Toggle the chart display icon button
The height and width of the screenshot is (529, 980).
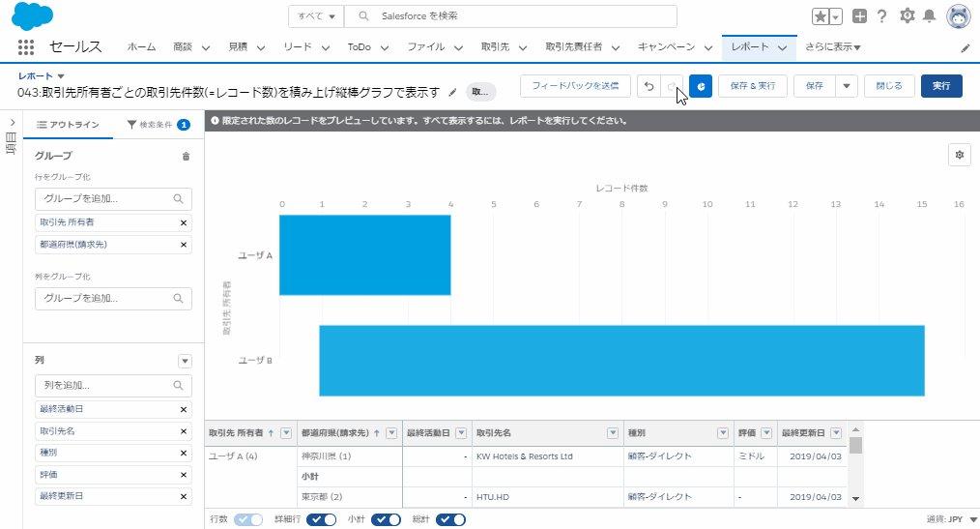click(x=701, y=86)
